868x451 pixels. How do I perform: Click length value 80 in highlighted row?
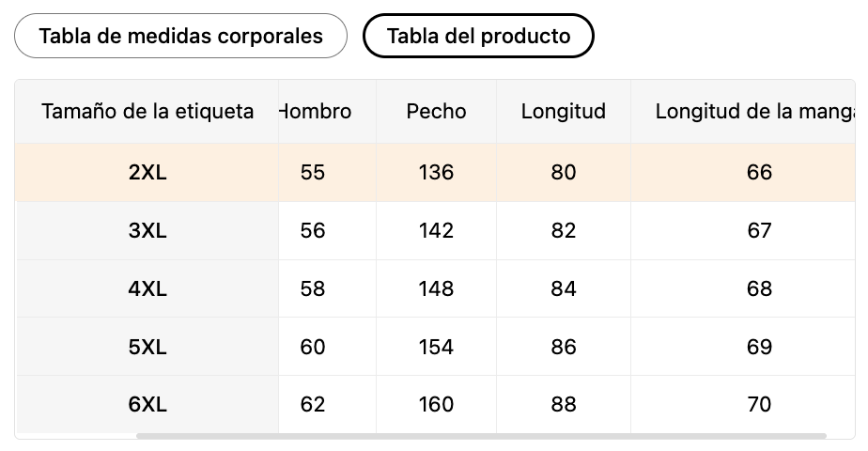(x=564, y=173)
